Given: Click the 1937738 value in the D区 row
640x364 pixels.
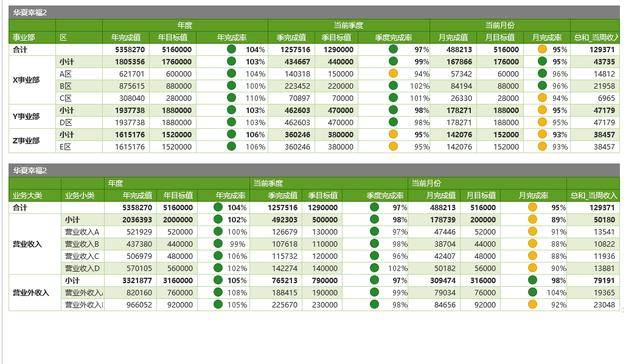Looking at the screenshot, I should [130, 122].
